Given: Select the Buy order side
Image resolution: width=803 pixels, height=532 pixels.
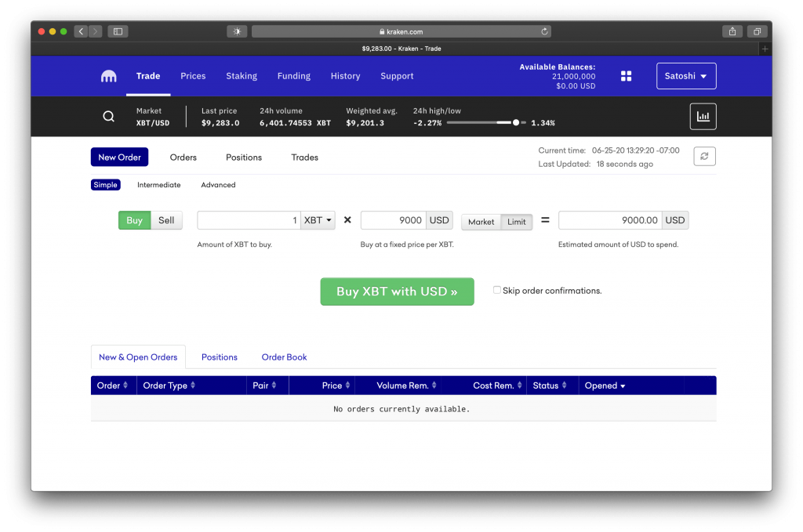Looking at the screenshot, I should (135, 220).
